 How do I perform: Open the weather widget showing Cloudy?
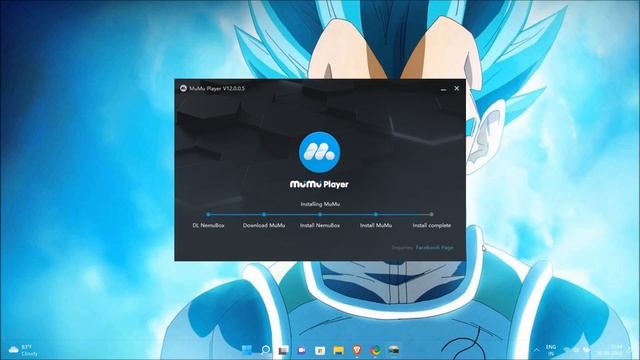tap(23, 350)
